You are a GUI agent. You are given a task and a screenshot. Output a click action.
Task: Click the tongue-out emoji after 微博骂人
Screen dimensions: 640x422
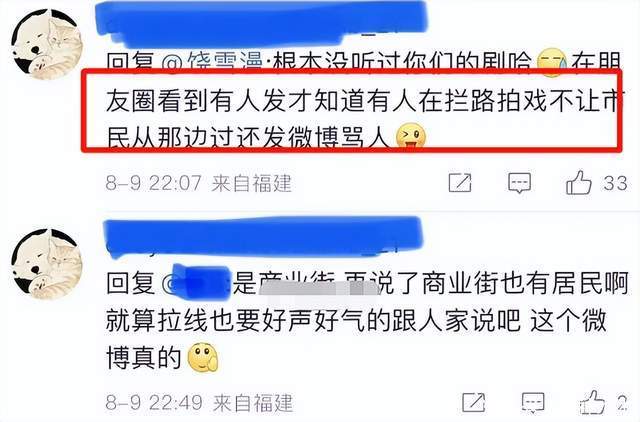coord(411,137)
